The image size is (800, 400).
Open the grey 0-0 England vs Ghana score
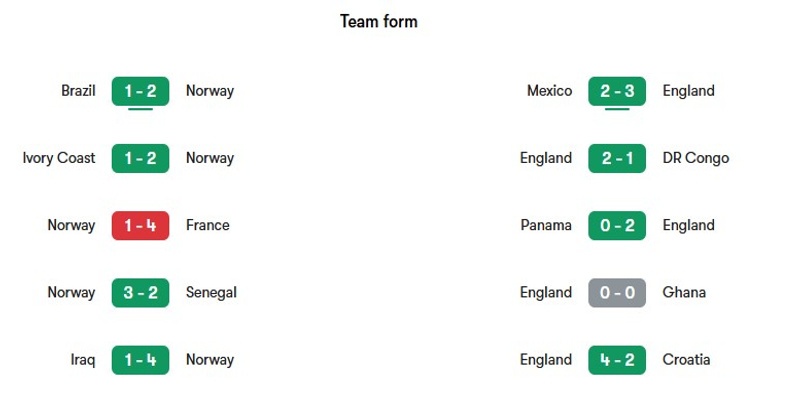pyautogui.click(x=617, y=293)
